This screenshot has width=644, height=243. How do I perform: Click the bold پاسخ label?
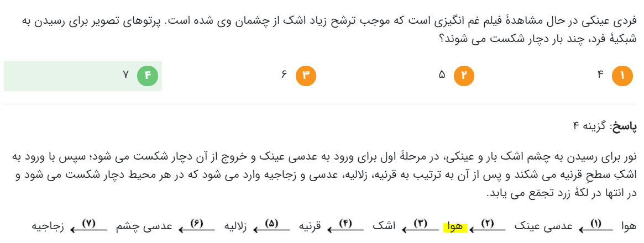click(x=624, y=127)
